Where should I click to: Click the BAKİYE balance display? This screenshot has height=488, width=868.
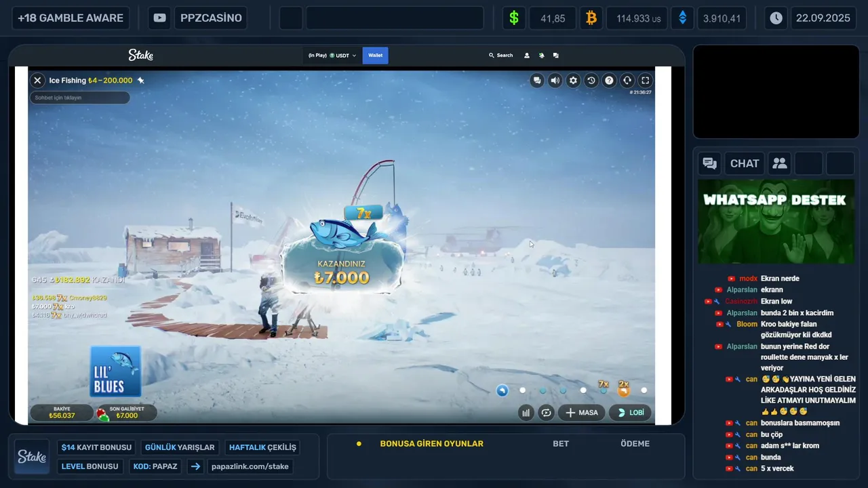pos(62,413)
